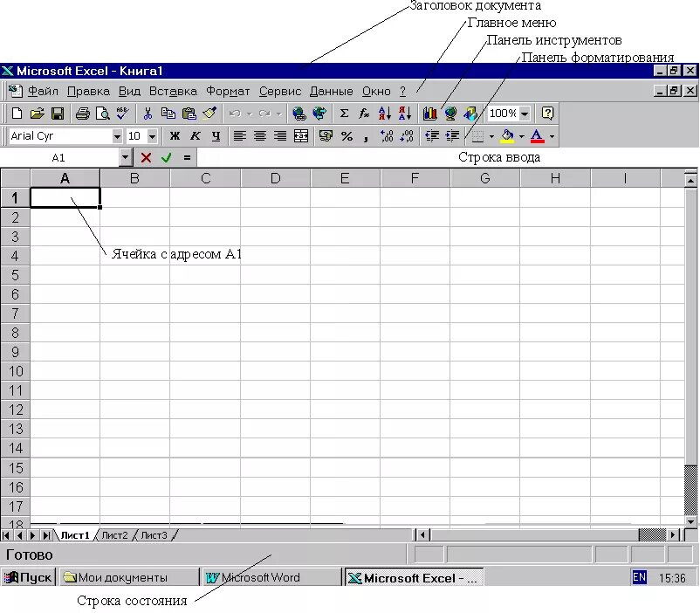Expand the borders dropdown arrow
Image resolution: width=700 pixels, height=613 pixels.
(x=491, y=136)
